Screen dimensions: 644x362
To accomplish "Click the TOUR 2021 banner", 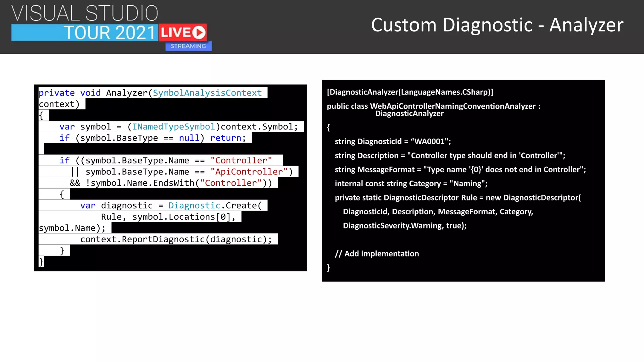I will point(85,33).
